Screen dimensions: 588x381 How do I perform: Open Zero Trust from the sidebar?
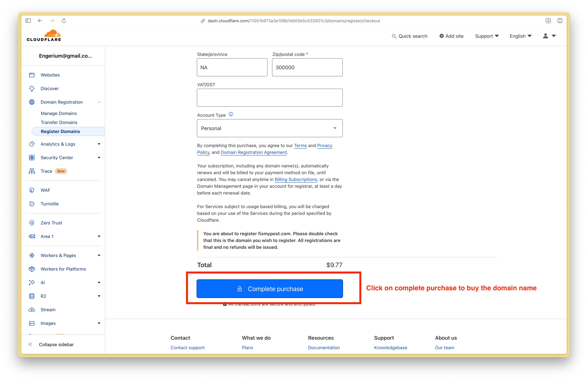coord(51,223)
